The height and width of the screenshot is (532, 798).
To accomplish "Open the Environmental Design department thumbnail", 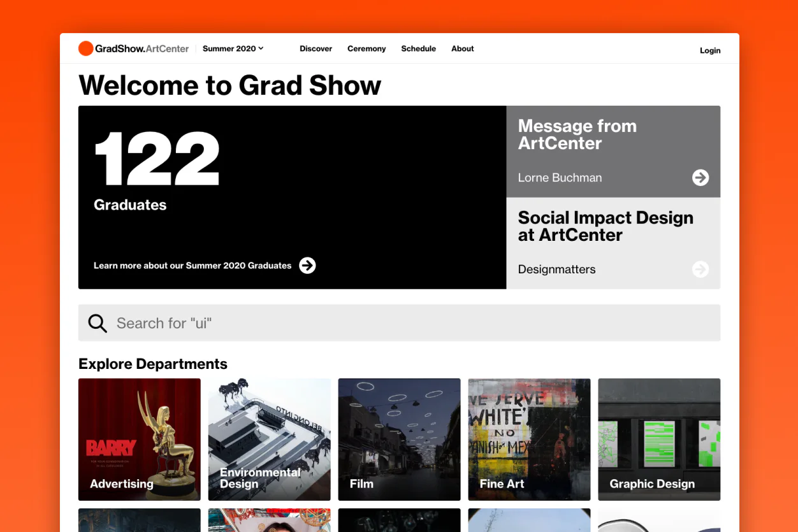I will click(270, 440).
